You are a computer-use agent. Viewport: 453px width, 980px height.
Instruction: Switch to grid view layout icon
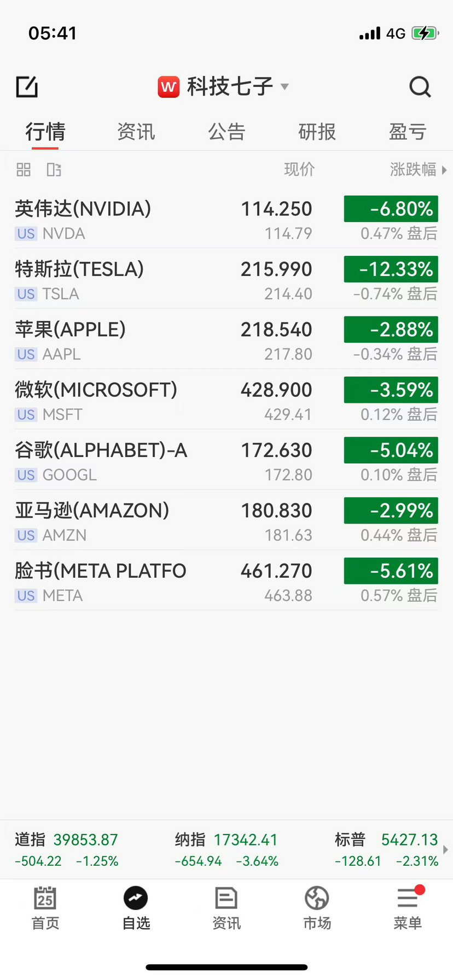(24, 170)
